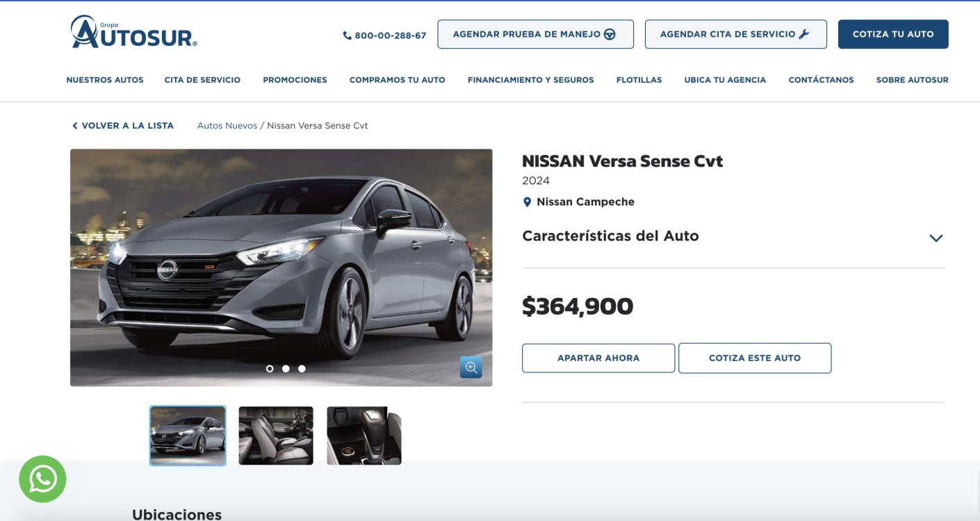
Task: Call the 800-00-288-67 phone link
Action: pos(384,35)
